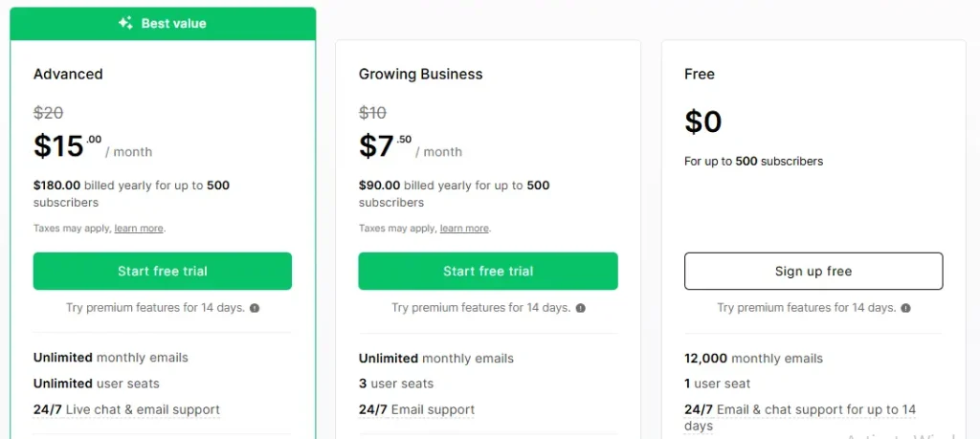Click the Growing Business plan heading
This screenshot has width=980, height=439.
(x=420, y=74)
